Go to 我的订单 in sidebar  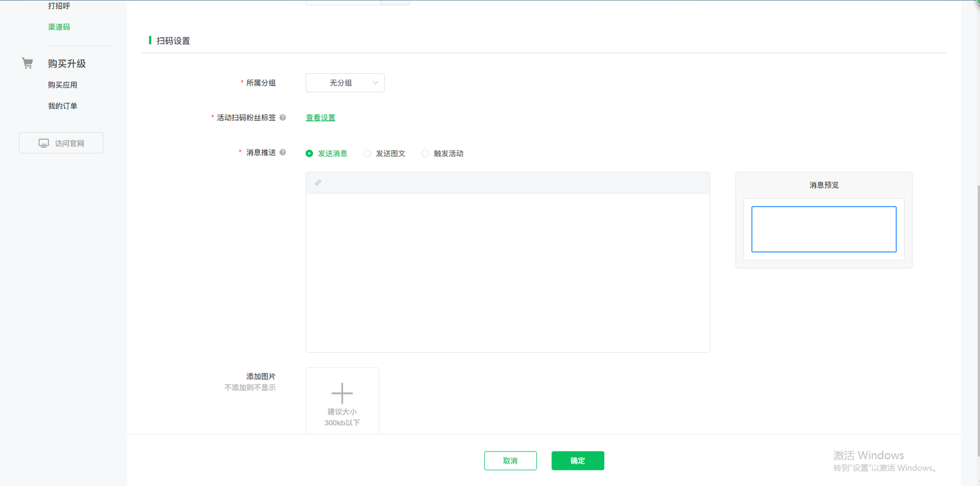pos(63,106)
